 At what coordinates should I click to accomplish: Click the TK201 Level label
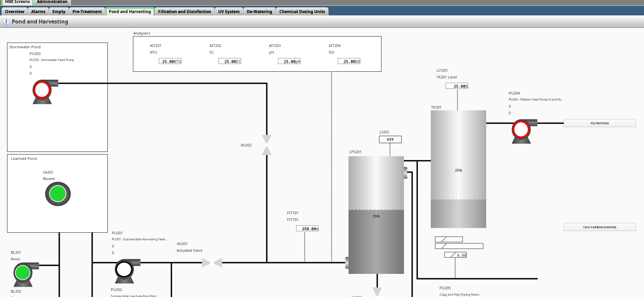(447, 77)
